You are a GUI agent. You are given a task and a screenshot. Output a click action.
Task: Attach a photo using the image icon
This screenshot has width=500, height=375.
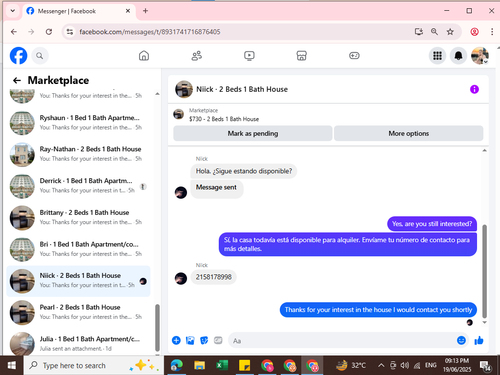coord(190,340)
